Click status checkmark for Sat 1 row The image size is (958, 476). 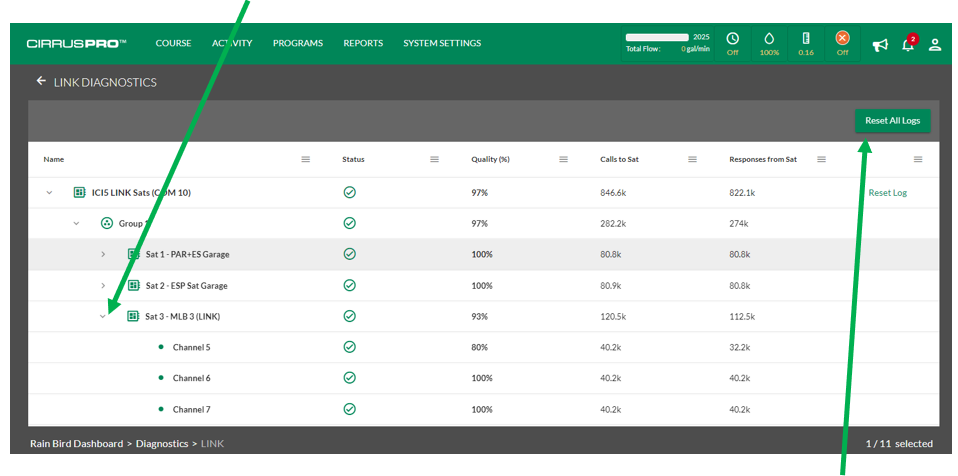(349, 254)
